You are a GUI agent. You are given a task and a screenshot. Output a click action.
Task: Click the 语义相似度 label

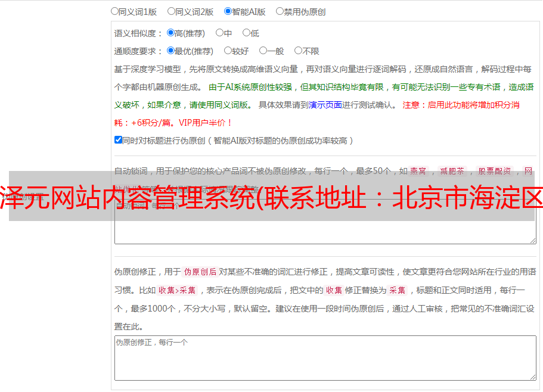coord(138,33)
